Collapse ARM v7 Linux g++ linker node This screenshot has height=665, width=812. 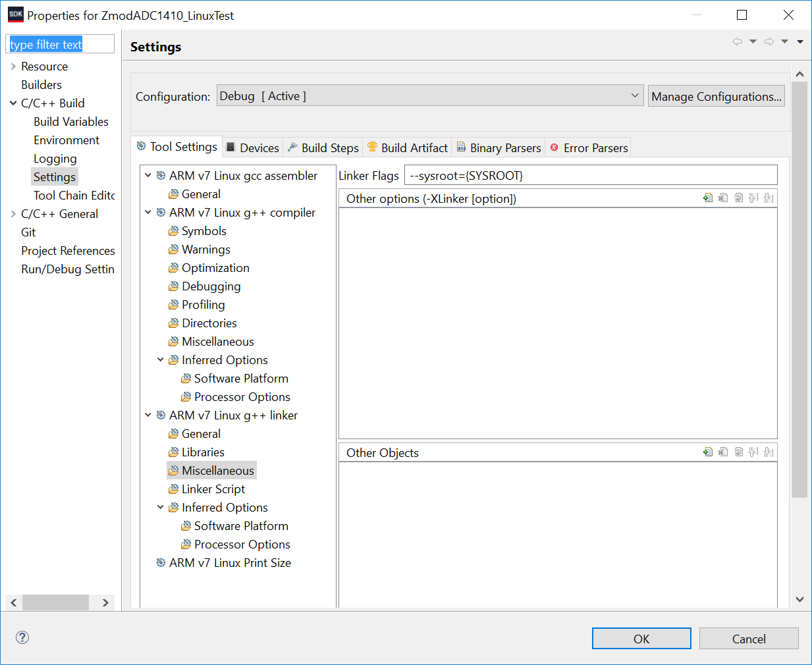point(148,415)
